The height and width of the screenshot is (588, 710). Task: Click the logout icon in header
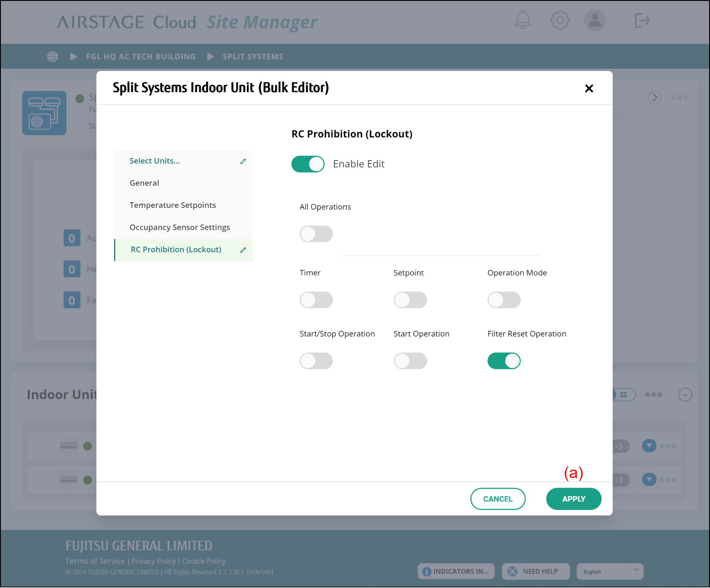[x=642, y=20]
